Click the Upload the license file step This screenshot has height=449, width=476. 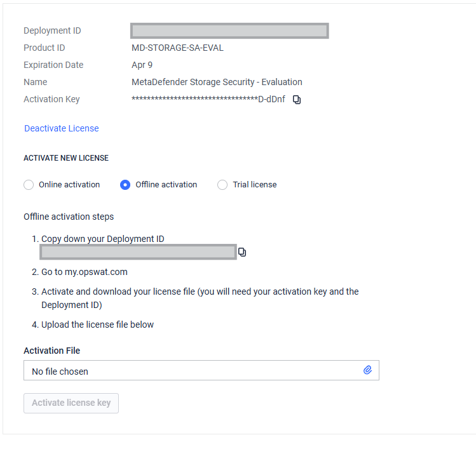tap(98, 325)
